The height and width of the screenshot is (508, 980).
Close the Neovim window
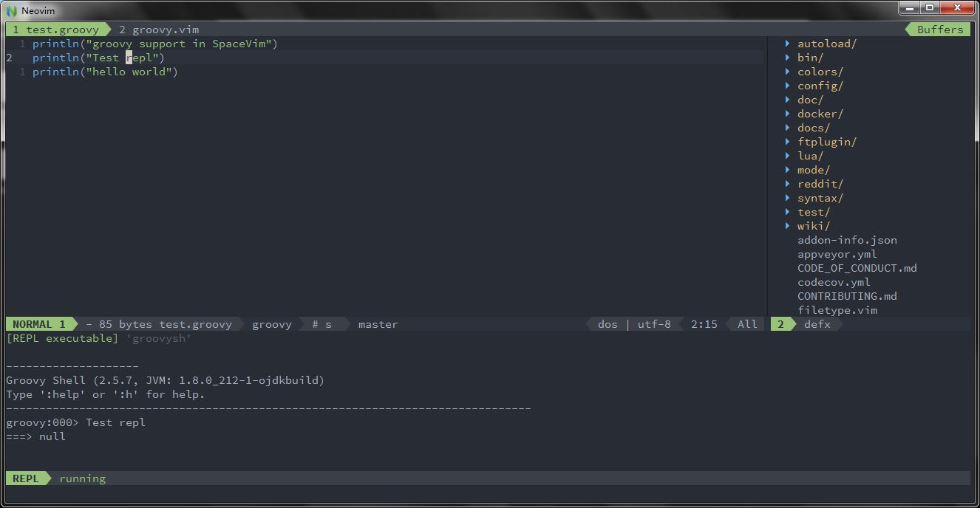[957, 7]
